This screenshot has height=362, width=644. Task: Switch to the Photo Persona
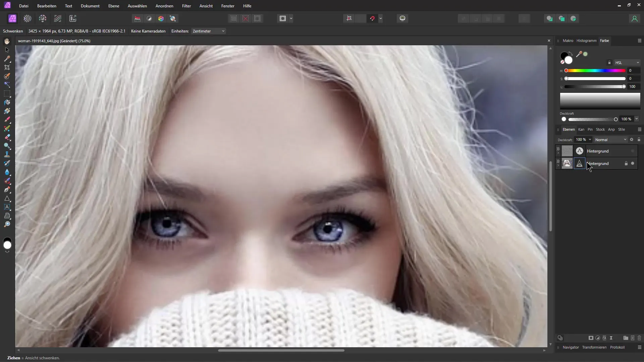coord(12,18)
